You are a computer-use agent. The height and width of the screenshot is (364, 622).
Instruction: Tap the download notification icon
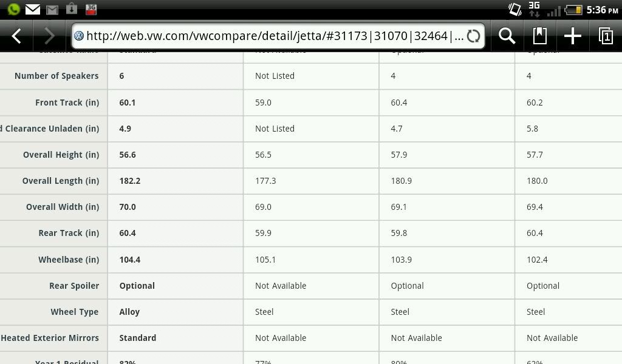[72, 9]
